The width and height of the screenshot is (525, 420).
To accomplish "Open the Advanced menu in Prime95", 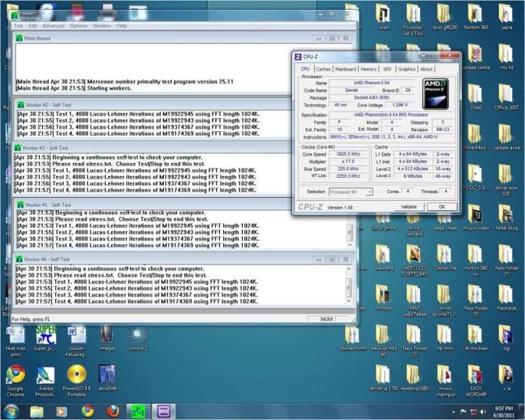I will 53,26.
